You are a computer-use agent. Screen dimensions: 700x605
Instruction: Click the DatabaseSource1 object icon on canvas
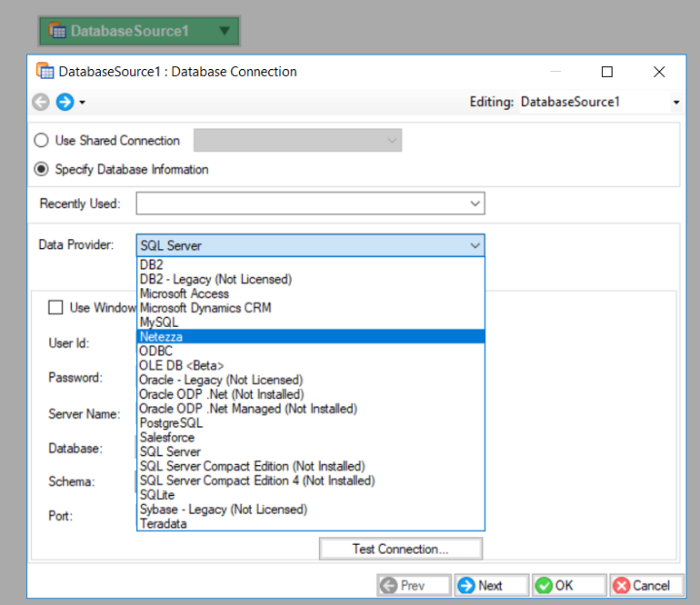[56, 31]
